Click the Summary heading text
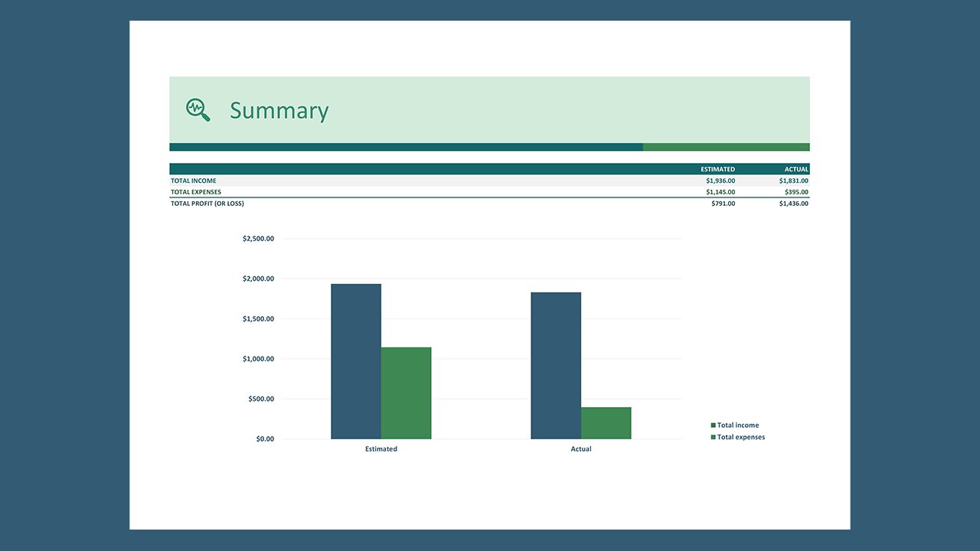Image resolution: width=980 pixels, height=551 pixels. pyautogui.click(x=279, y=111)
